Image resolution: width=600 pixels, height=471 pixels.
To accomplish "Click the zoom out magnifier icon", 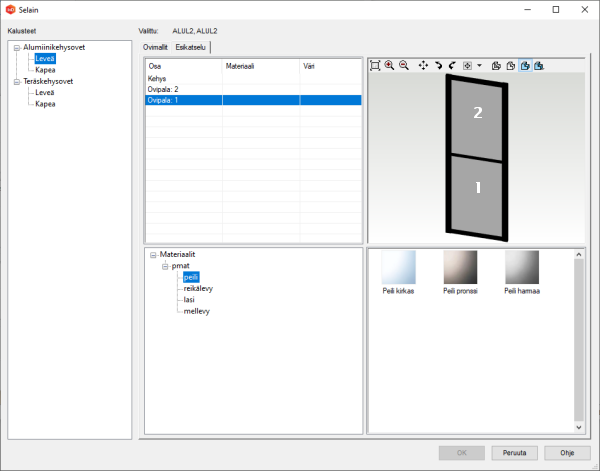I will click(403, 65).
